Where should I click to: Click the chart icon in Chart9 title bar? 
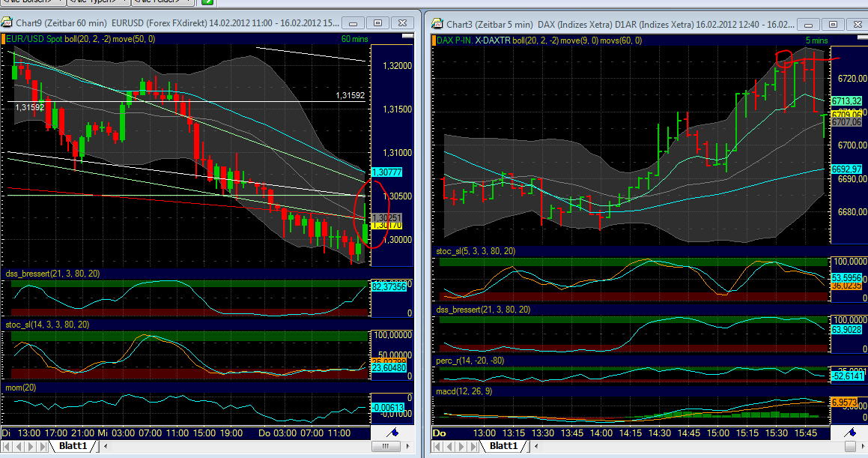point(7,23)
